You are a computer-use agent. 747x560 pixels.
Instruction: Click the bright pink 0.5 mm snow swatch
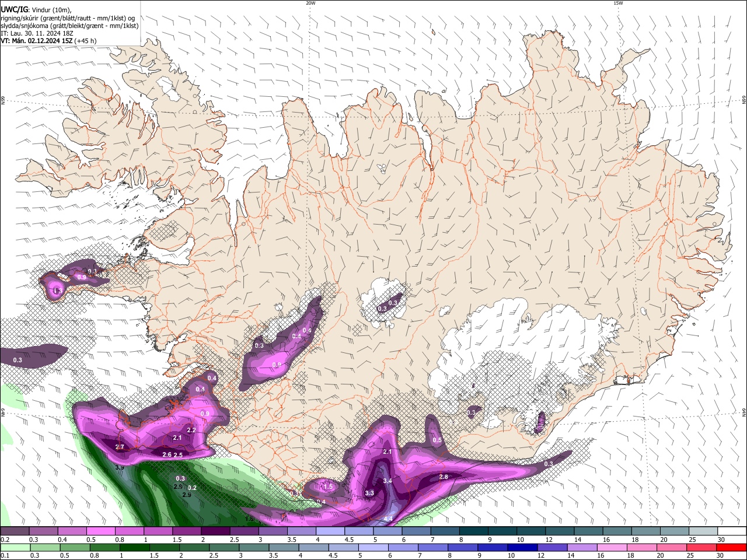(x=100, y=531)
